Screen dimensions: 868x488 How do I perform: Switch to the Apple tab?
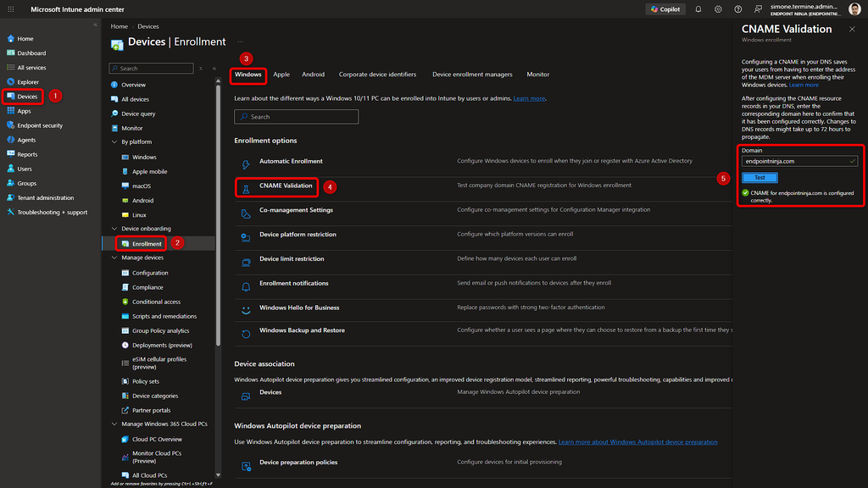[x=281, y=75]
